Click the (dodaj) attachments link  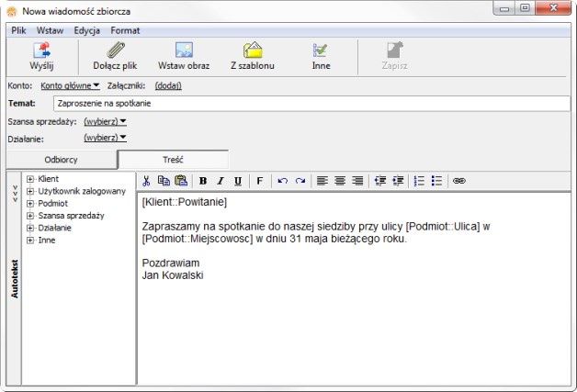coord(168,85)
